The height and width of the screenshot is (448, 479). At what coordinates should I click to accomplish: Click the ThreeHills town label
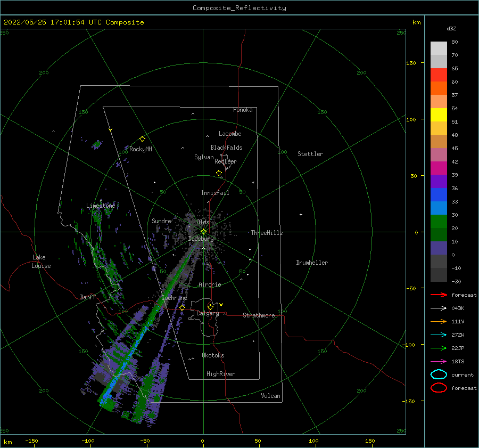(267, 233)
